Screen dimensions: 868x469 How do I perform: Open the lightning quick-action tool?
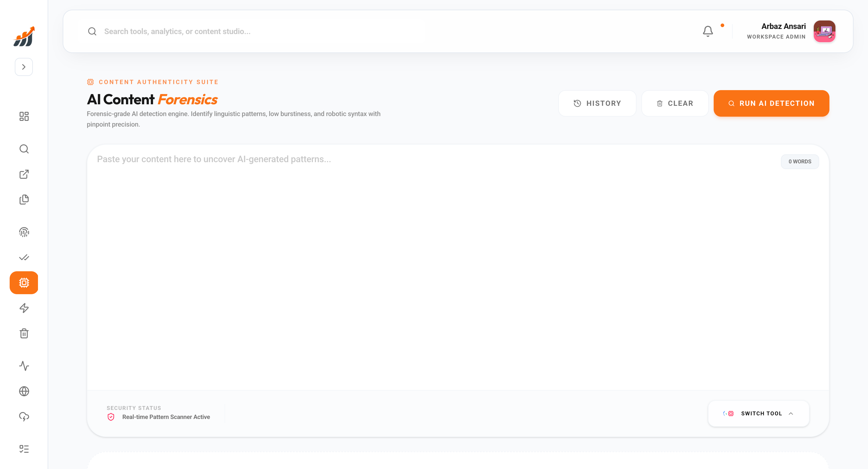[24, 308]
